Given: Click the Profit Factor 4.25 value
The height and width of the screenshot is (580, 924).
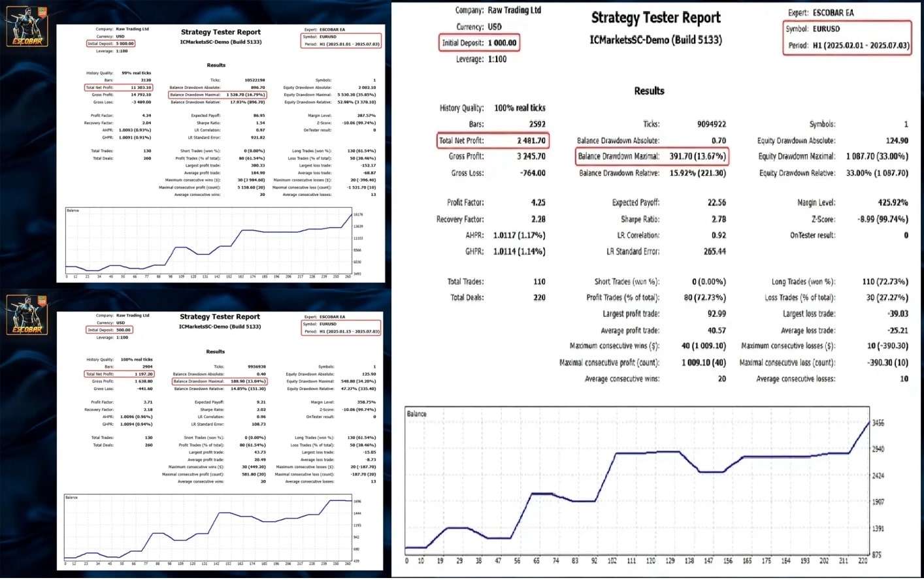Looking at the screenshot, I should [x=538, y=202].
